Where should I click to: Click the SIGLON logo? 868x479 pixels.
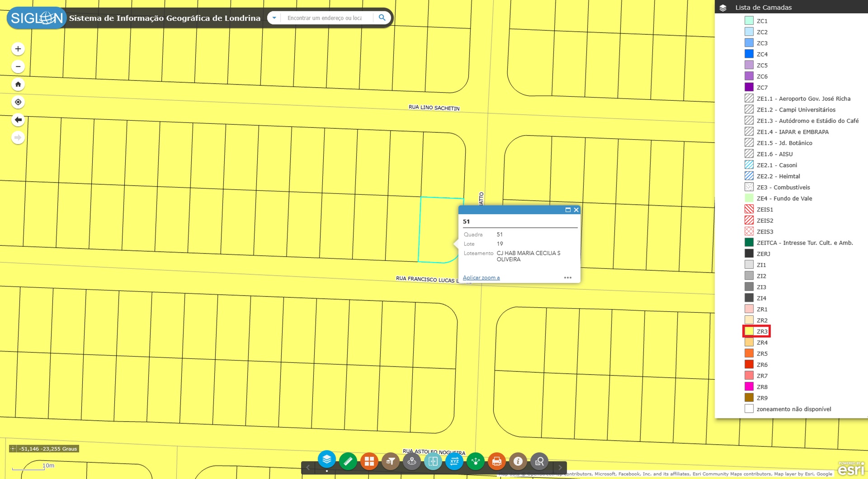(37, 18)
